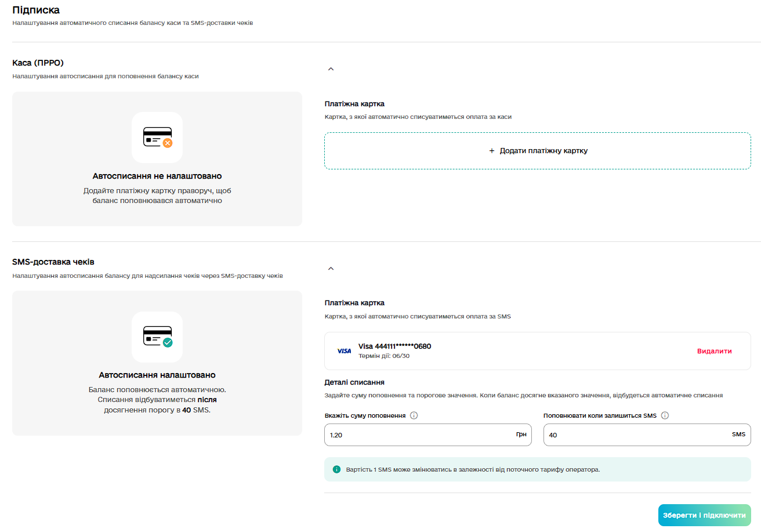The image size is (761, 532).
Task: Focus the top-up amount field with 1.20
Action: 428,435
